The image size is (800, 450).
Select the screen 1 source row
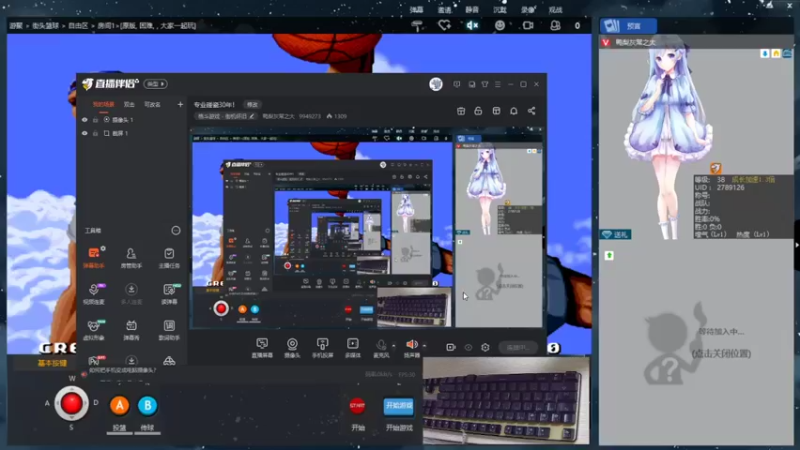[x=132, y=133]
